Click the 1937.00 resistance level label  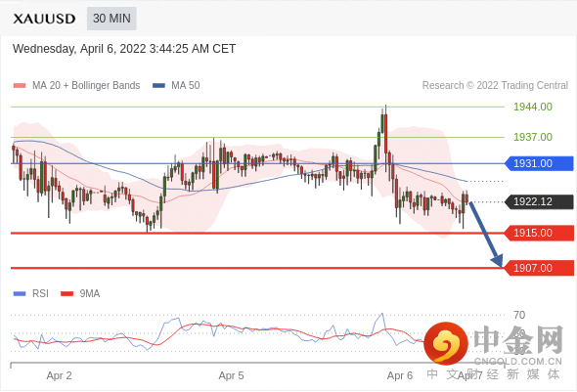click(532, 137)
